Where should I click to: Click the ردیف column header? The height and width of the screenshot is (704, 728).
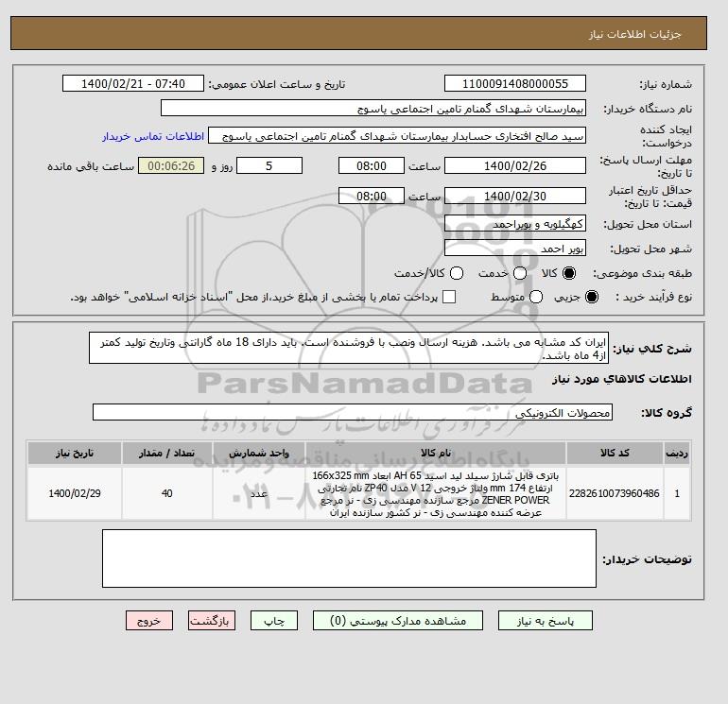pyautogui.click(x=677, y=453)
